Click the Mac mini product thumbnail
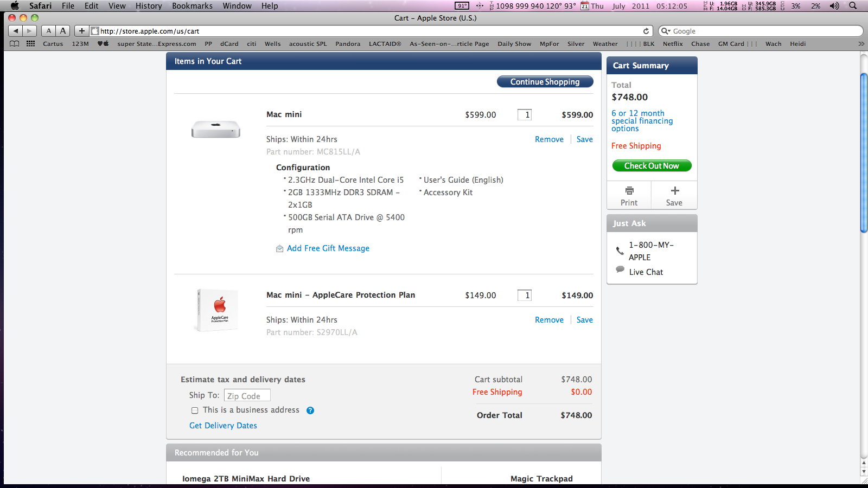 tap(216, 130)
